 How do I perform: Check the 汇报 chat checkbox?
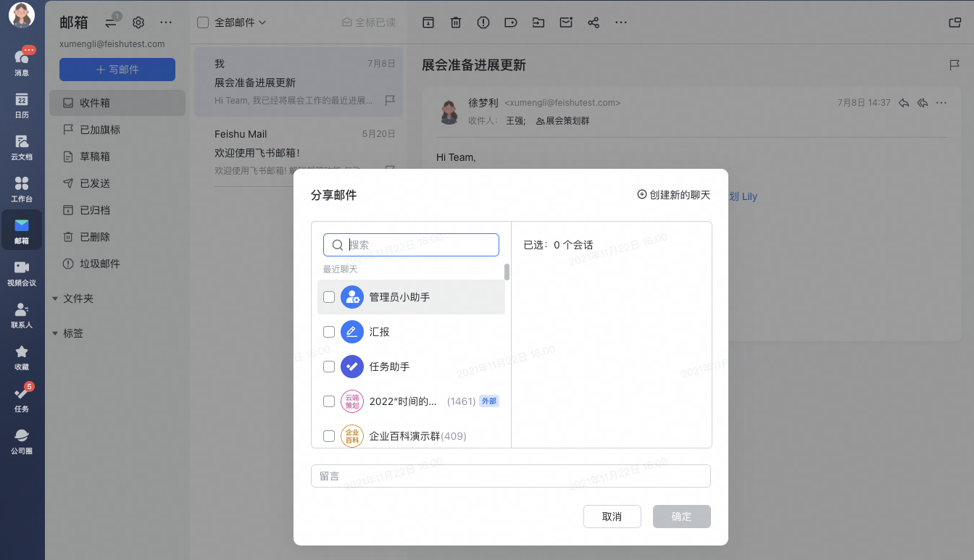coord(329,332)
